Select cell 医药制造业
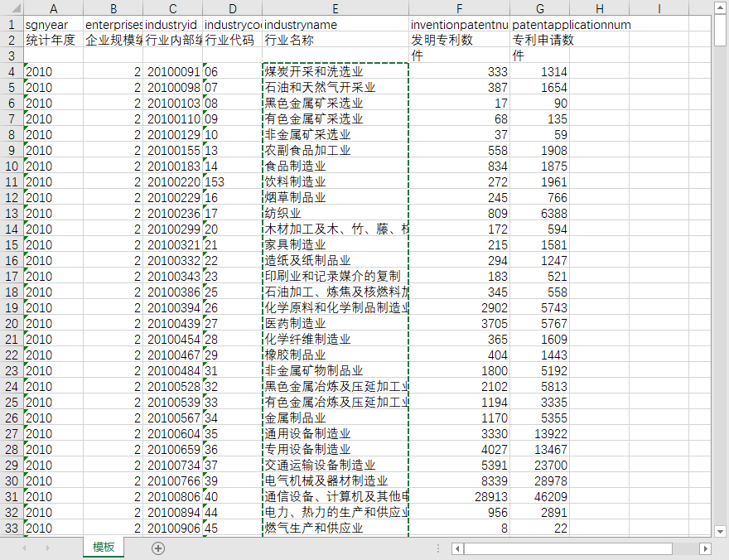Viewport: 729px width, 560px height. pos(336,323)
